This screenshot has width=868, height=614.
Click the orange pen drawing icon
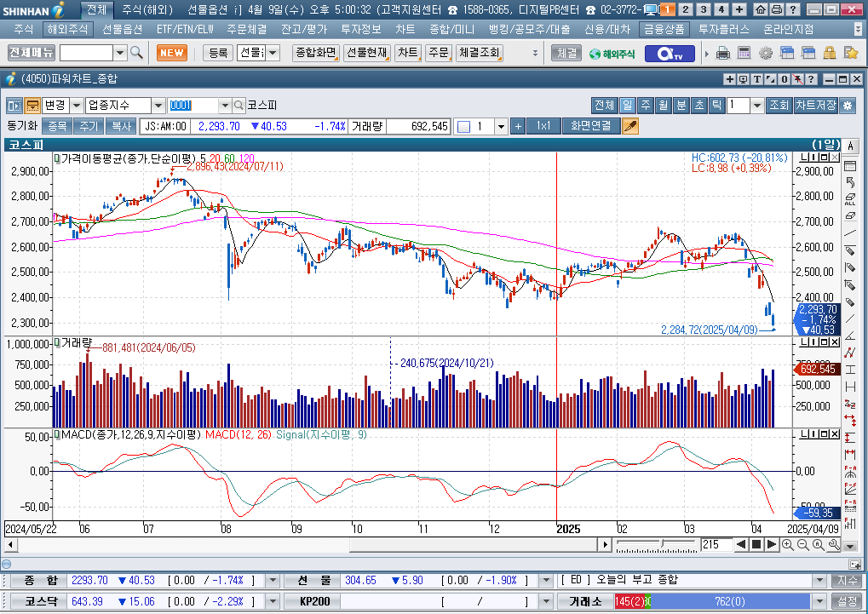point(630,126)
